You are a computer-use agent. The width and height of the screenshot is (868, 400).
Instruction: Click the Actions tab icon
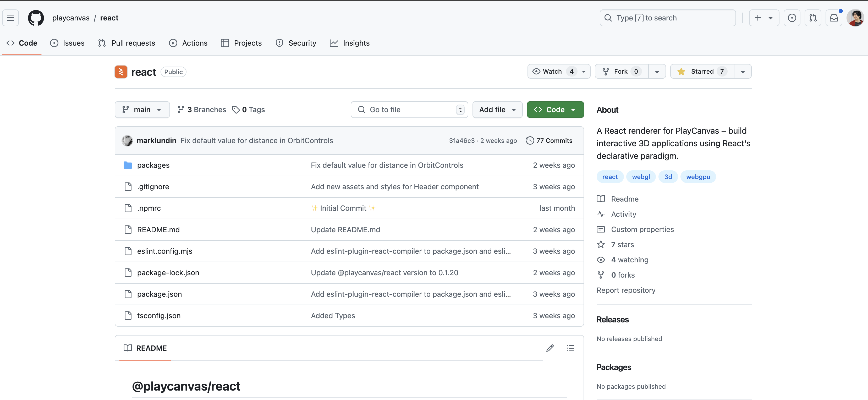[173, 43]
